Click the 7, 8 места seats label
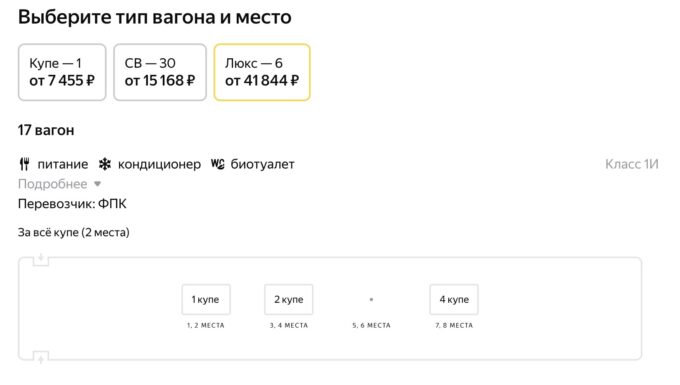 (454, 325)
